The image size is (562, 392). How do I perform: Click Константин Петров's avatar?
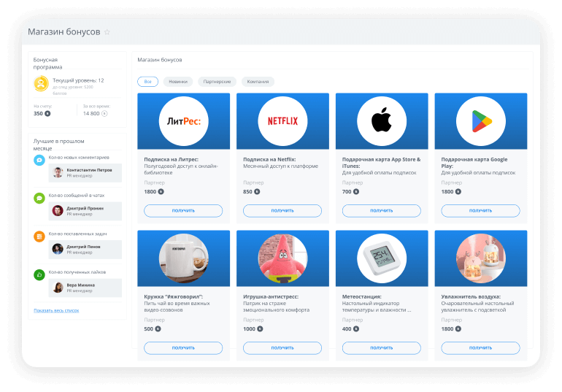click(58, 173)
